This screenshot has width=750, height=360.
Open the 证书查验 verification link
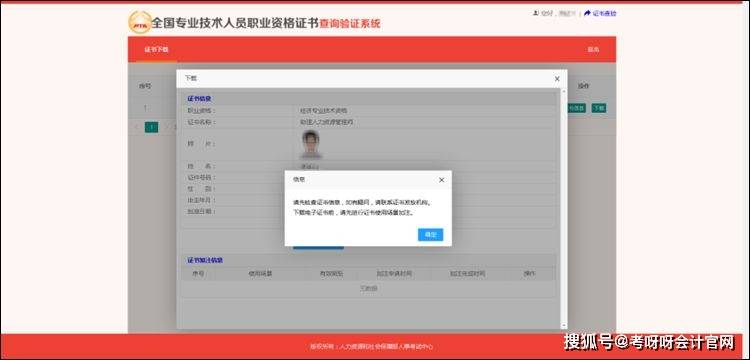604,13
